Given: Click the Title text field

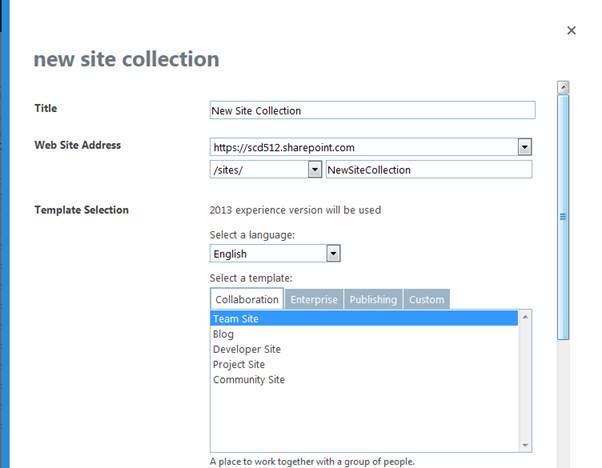Looking at the screenshot, I should pos(372,110).
